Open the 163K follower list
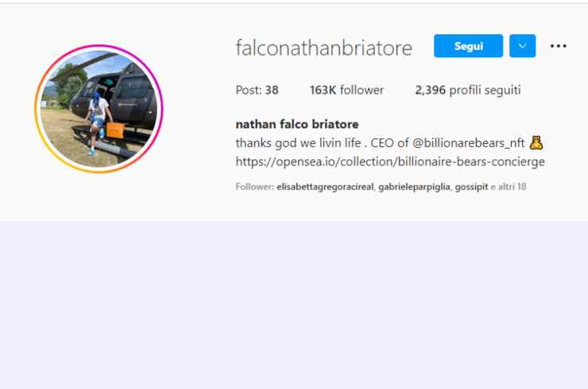 tap(346, 90)
